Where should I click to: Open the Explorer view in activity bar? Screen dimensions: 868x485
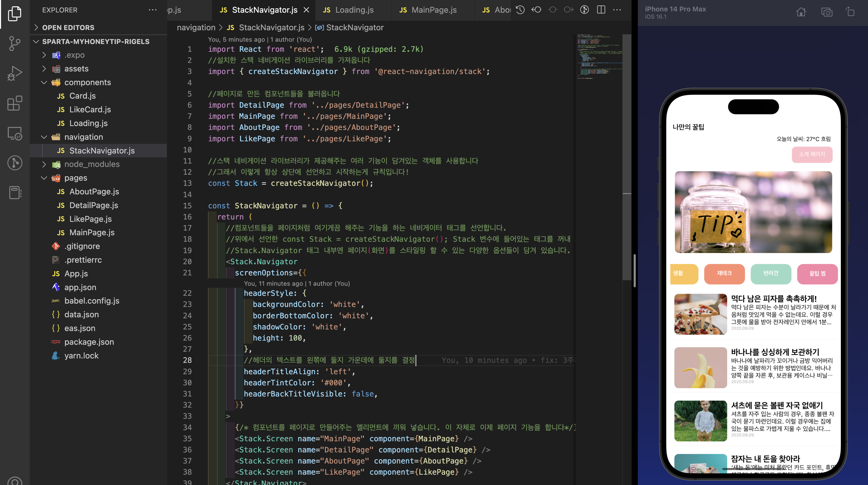tap(14, 13)
